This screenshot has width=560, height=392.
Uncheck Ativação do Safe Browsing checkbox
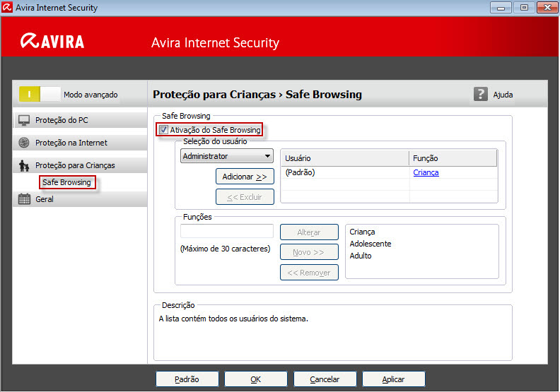163,130
